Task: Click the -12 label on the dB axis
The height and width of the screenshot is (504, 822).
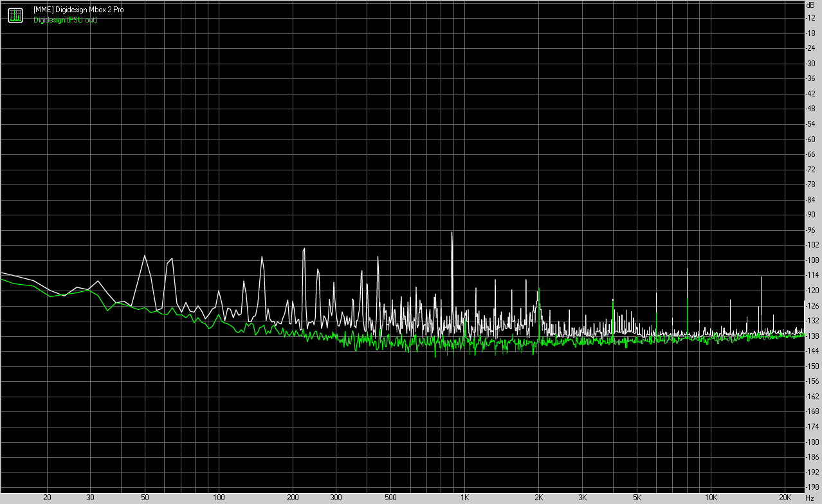Action: pyautogui.click(x=811, y=18)
